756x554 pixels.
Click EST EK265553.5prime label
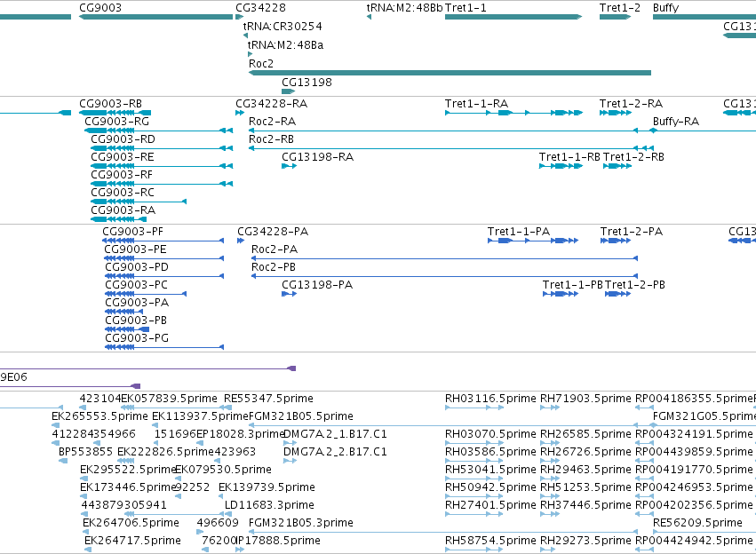(99, 416)
